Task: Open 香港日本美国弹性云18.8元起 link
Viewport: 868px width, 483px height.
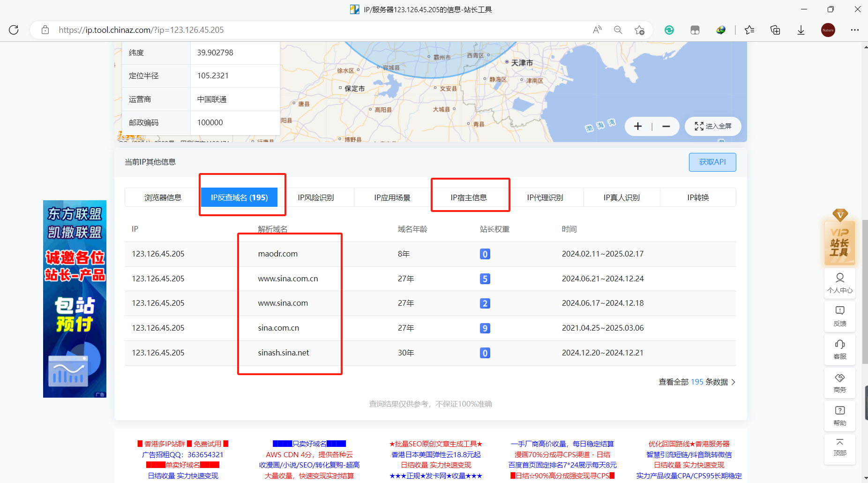Action: click(436, 454)
